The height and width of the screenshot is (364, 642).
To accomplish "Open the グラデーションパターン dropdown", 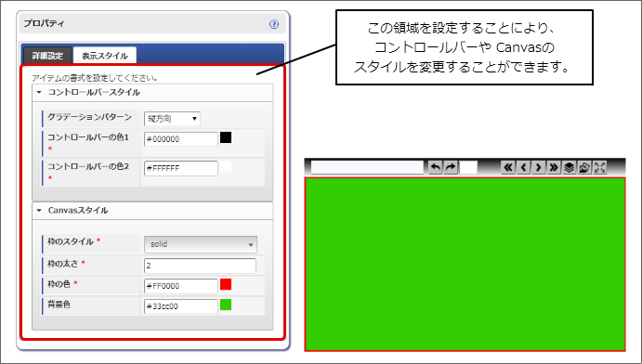I will 173,119.
